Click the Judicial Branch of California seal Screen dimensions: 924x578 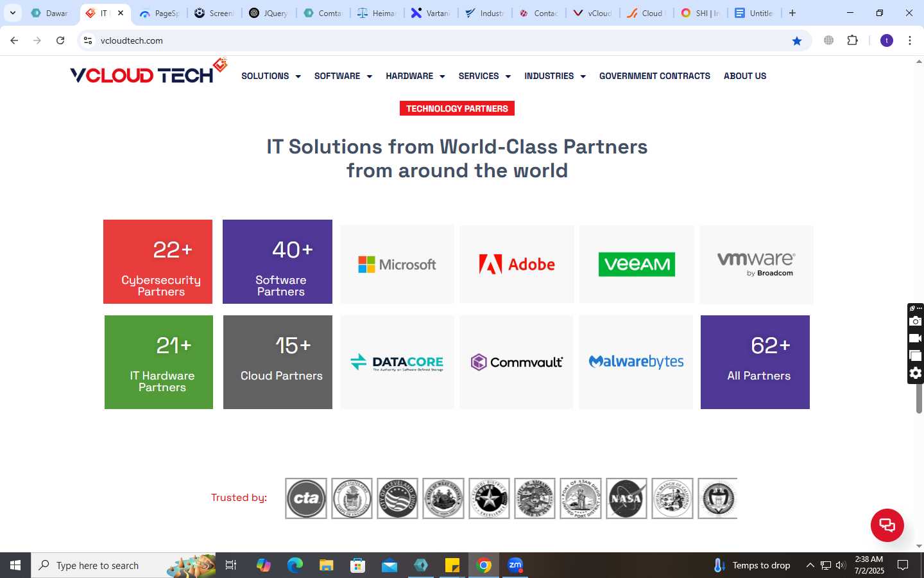pos(672,498)
